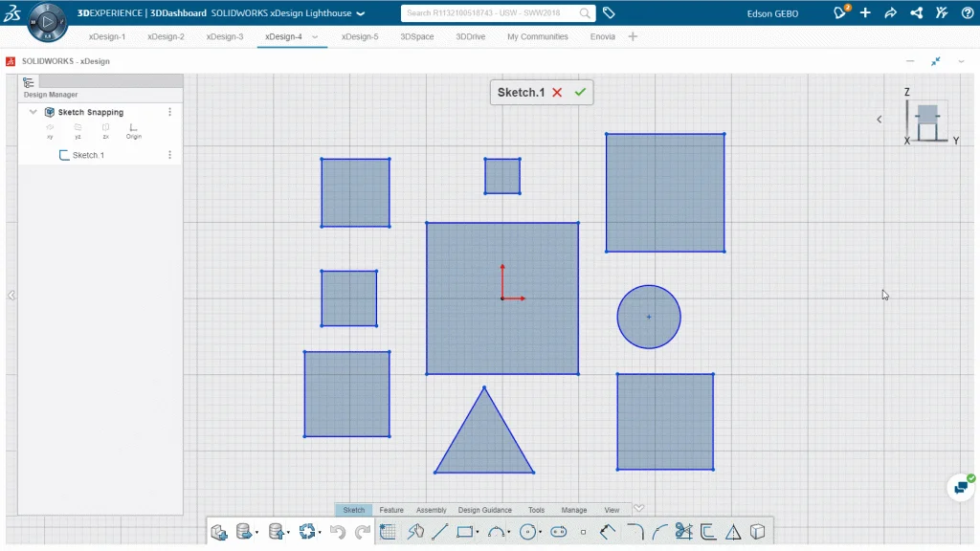Select the polyline corner tool

(x=608, y=532)
